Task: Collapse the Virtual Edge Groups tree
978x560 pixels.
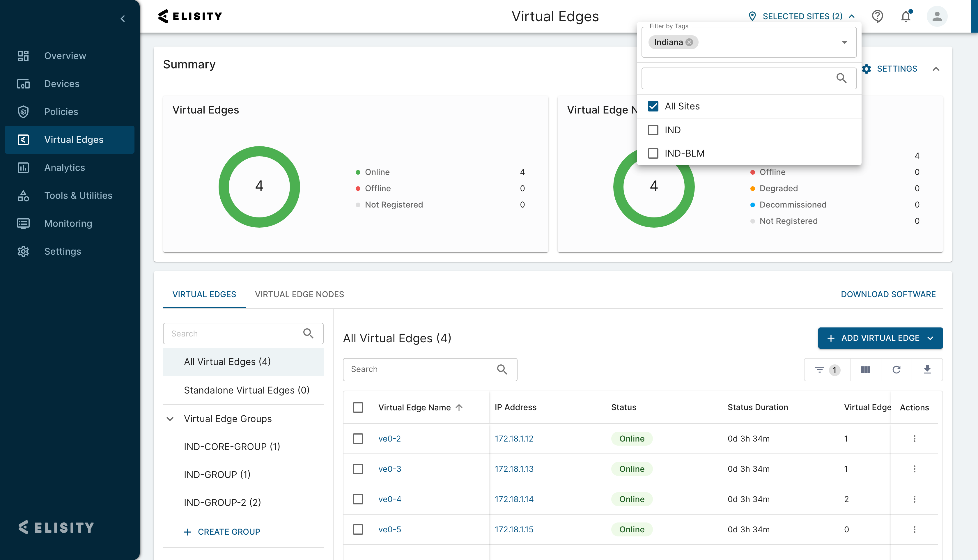Action: pos(170,419)
